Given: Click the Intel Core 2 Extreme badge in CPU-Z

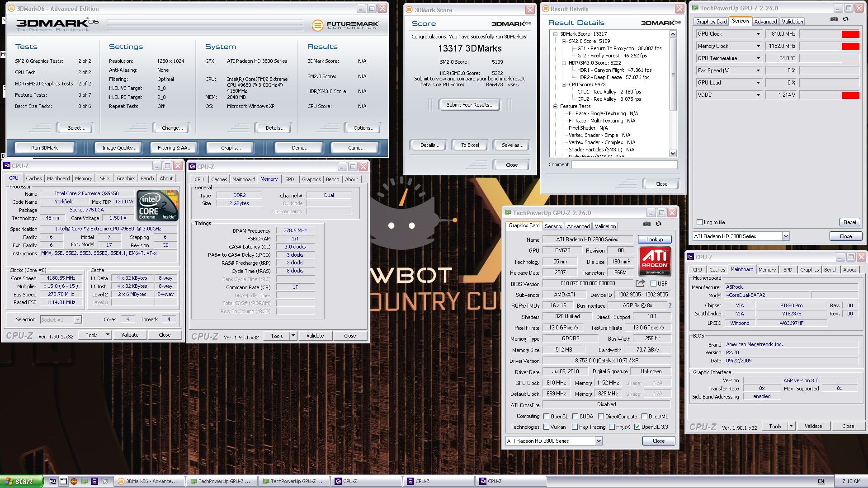Looking at the screenshot, I should pyautogui.click(x=158, y=206).
